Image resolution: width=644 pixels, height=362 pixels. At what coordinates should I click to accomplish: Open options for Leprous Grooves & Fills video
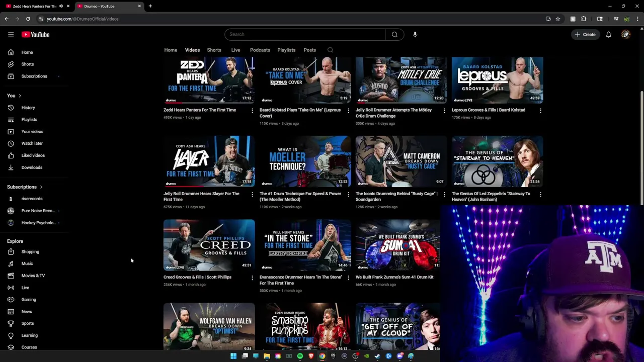(540, 111)
